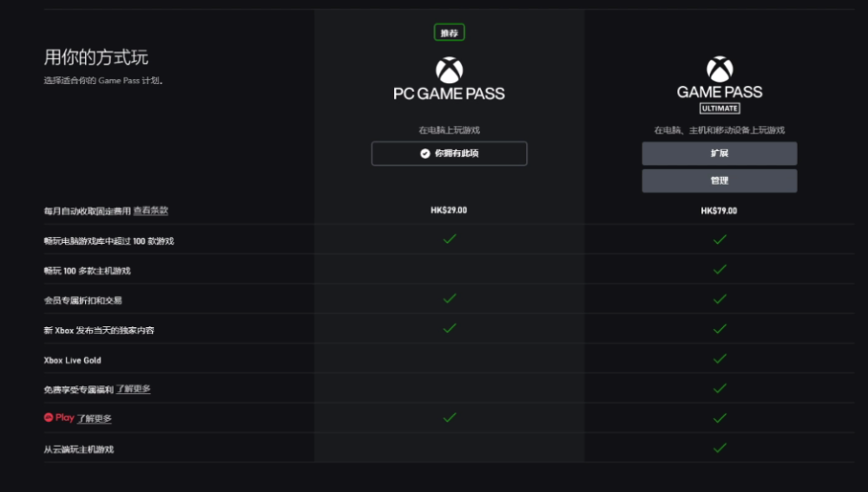Select the 你拥有此项 button under PC Game Pass

click(449, 154)
